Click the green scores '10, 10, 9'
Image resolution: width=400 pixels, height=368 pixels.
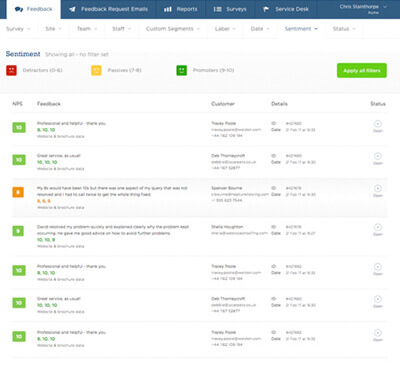pyautogui.click(x=46, y=240)
